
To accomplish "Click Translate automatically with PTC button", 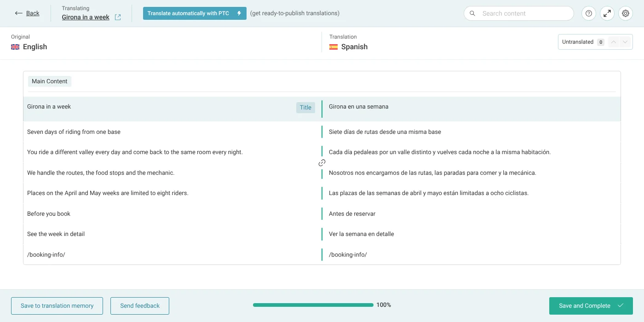I will [195, 13].
